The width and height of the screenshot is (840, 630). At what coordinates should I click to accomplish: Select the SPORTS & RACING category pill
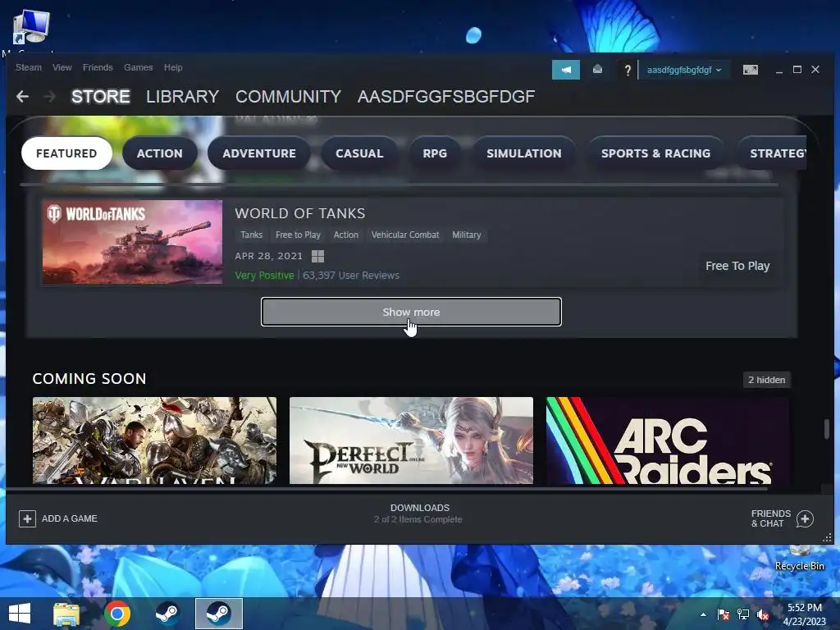655,153
